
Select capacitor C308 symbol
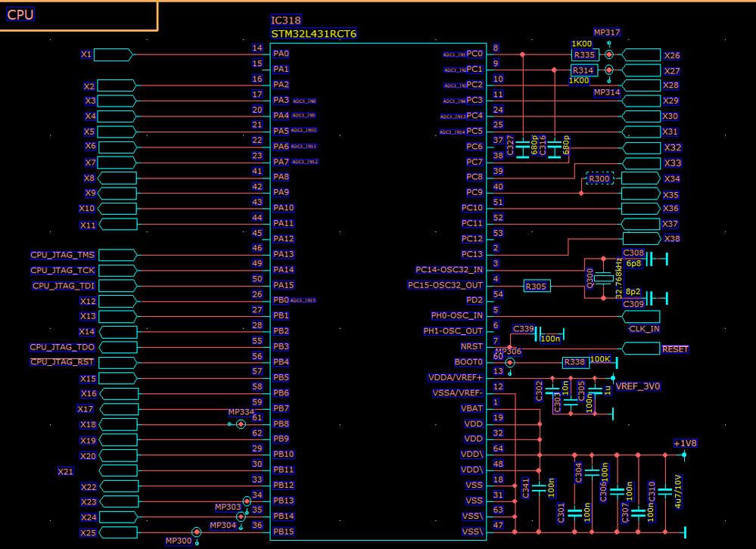click(650, 259)
